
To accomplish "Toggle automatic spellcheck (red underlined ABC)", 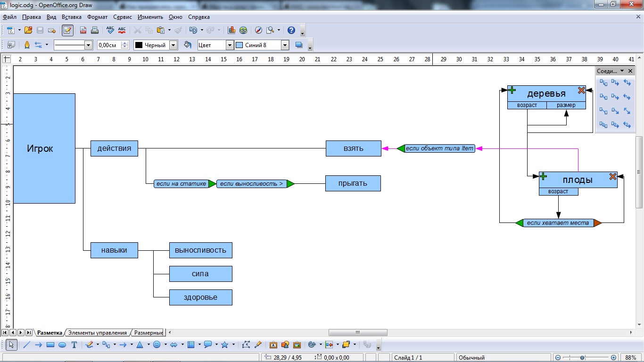I will (122, 30).
